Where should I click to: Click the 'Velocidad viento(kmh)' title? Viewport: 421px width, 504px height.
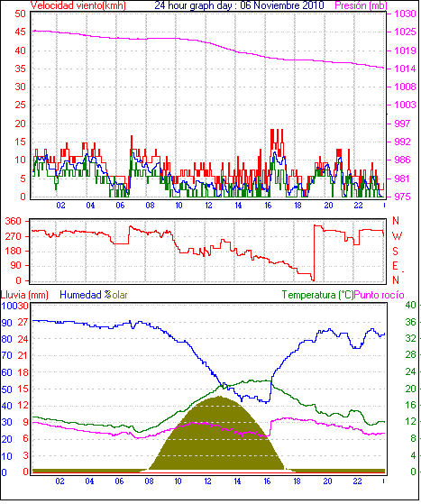[78, 5]
